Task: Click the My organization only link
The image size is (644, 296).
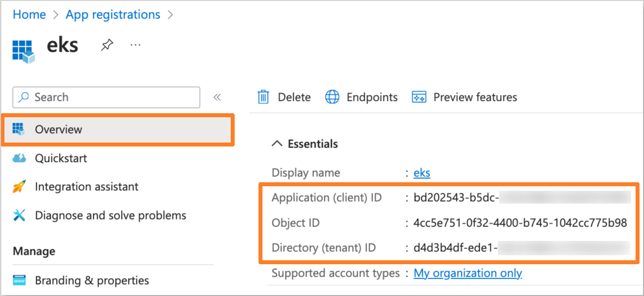Action: (x=467, y=273)
